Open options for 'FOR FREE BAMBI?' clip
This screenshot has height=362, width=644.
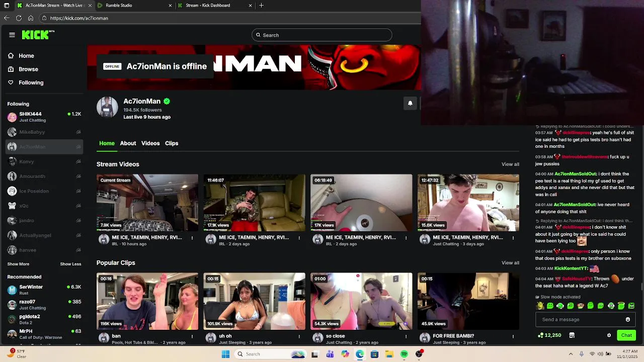tap(513, 336)
